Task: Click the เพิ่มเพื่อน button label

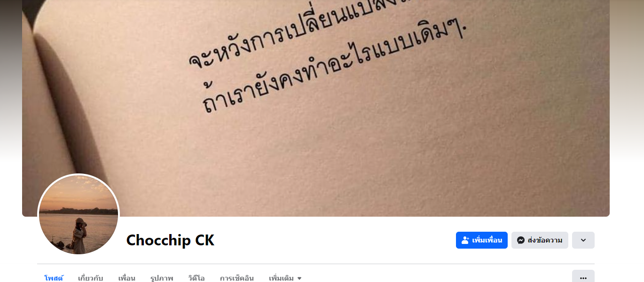Action: [487, 240]
